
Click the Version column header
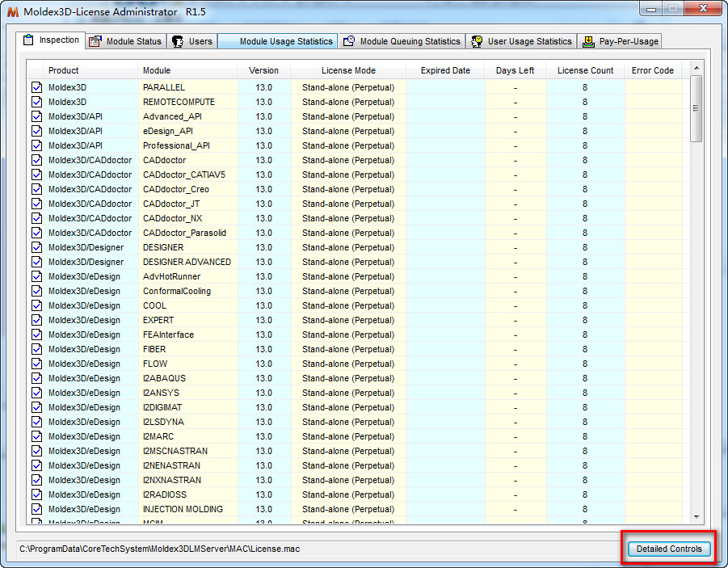[263, 70]
